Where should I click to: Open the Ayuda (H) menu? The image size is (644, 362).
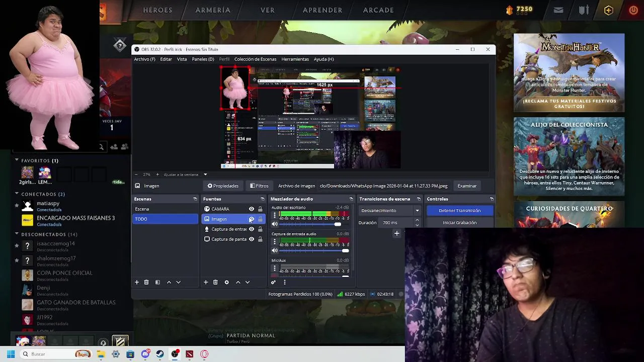coord(324,59)
